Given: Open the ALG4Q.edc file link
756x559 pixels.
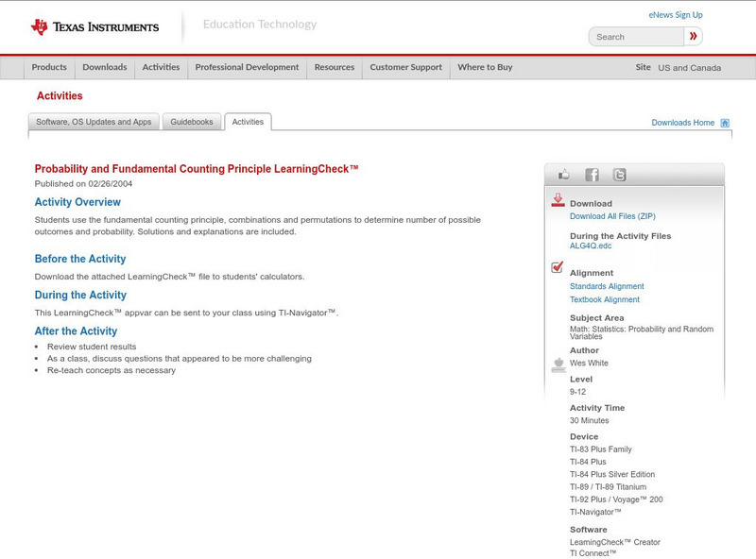Looking at the screenshot, I should point(591,246).
